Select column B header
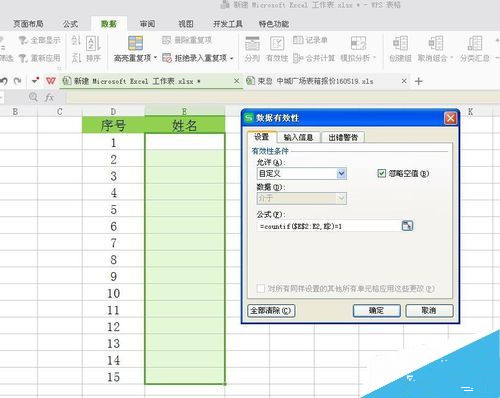 tap(15, 111)
